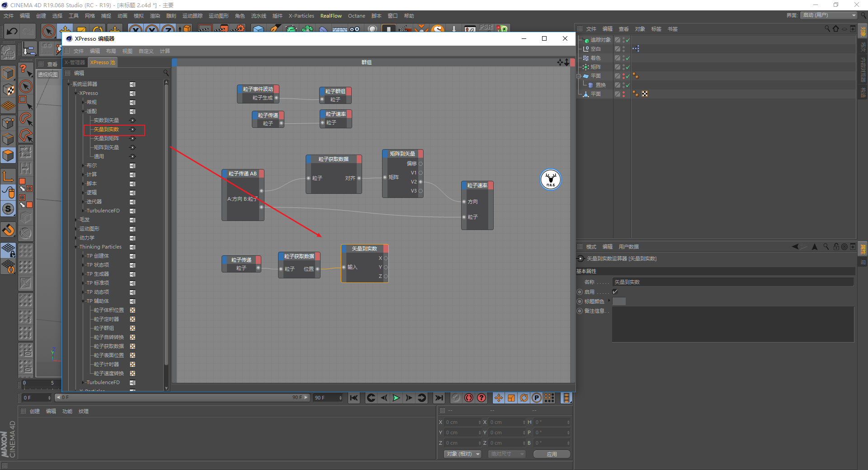Image resolution: width=868 pixels, height=470 pixels.
Task: Toggle the green check for the 着色 object
Action: point(627,58)
